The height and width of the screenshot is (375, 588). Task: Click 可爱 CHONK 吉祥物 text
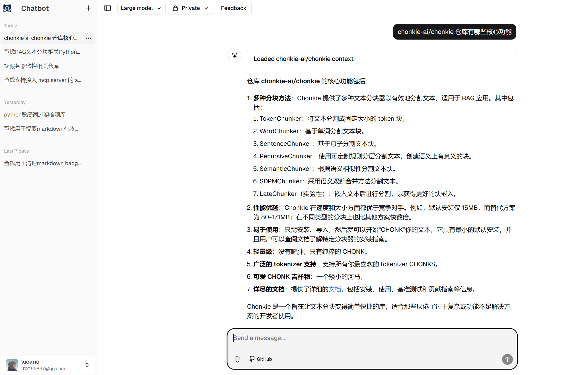282,277
